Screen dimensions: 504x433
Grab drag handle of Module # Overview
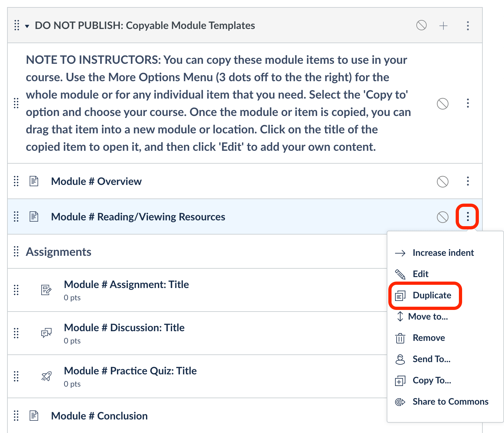(16, 181)
